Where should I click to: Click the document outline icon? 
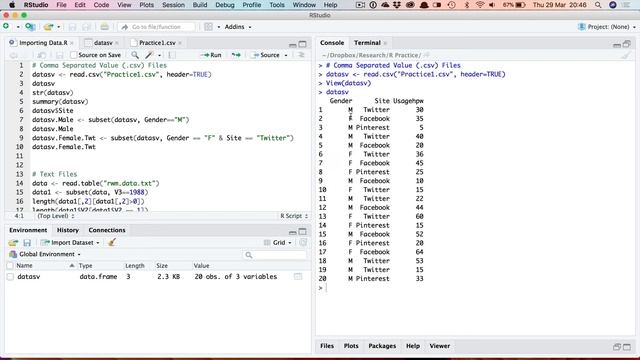(302, 55)
